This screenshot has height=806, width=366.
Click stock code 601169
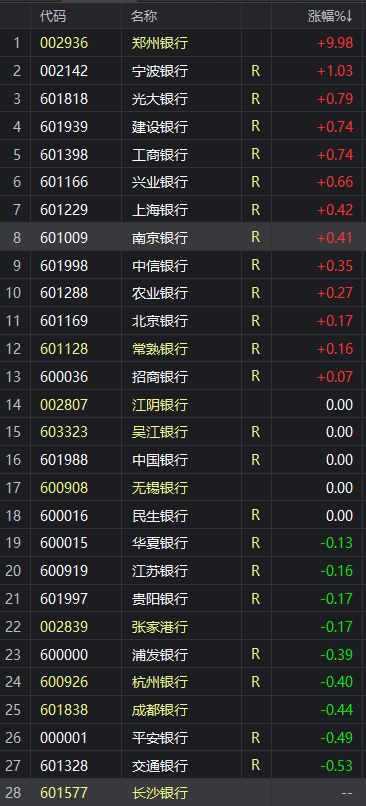point(64,321)
